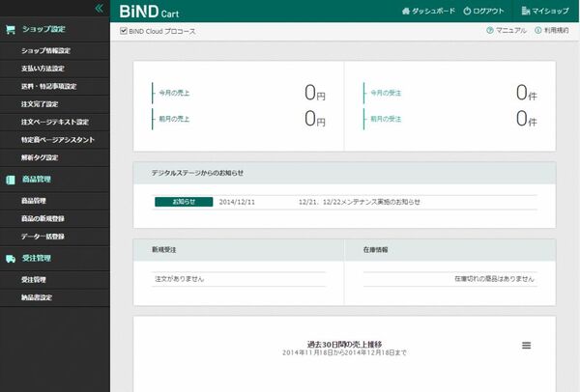Go to マイショップ in the header
The image size is (580, 392).
click(x=550, y=11)
